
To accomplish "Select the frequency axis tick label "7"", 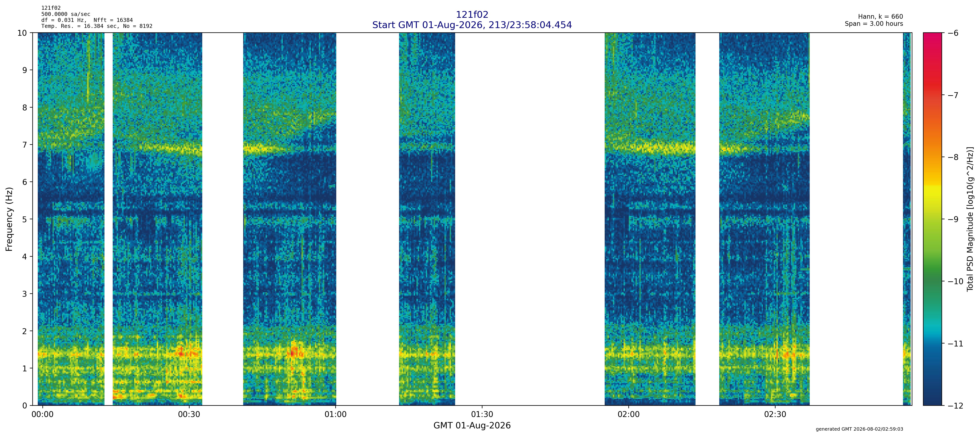I will [24, 145].
